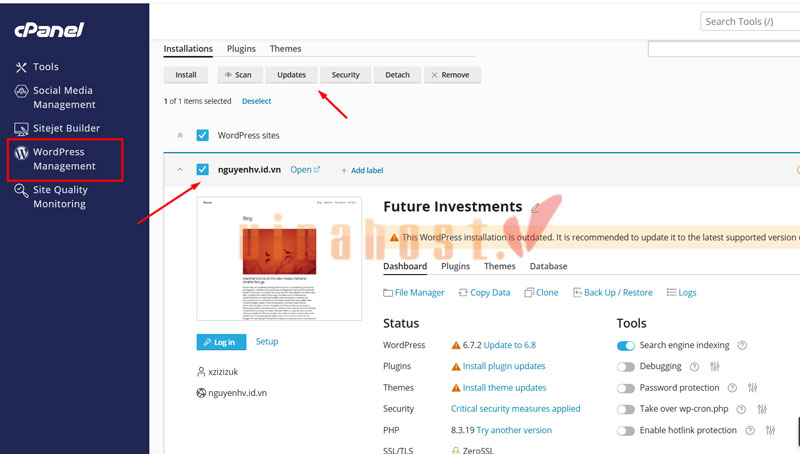Click help icon next to Enable hotlink protection
This screenshot has width=800, height=454.
[750, 431]
